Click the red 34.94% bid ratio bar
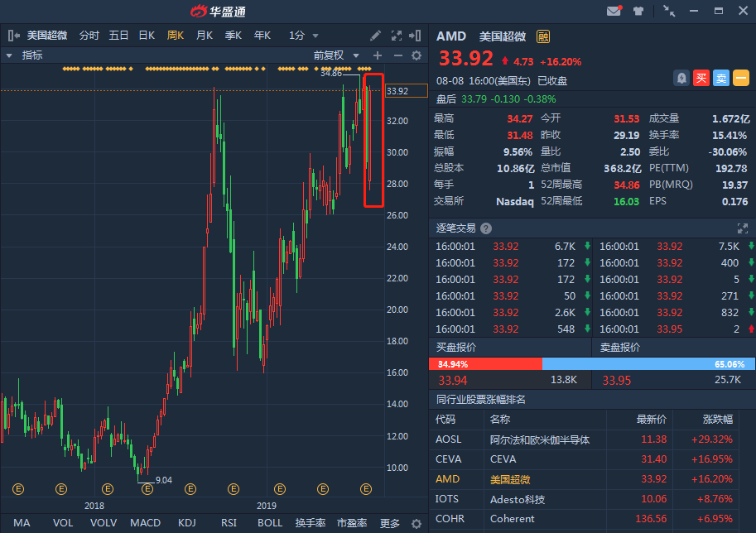The image size is (756, 533). 485,364
